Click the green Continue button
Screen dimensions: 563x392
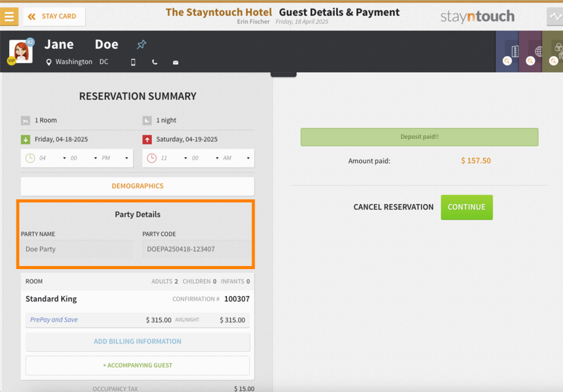[x=467, y=207]
